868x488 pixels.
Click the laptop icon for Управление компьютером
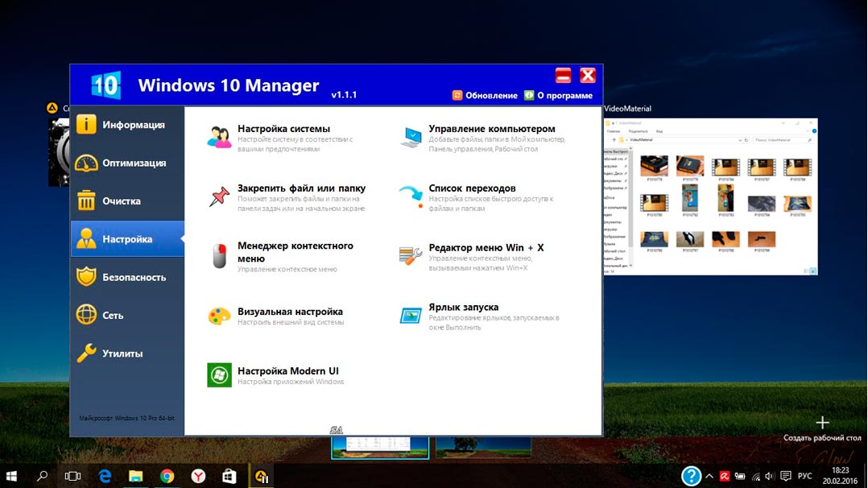click(411, 137)
